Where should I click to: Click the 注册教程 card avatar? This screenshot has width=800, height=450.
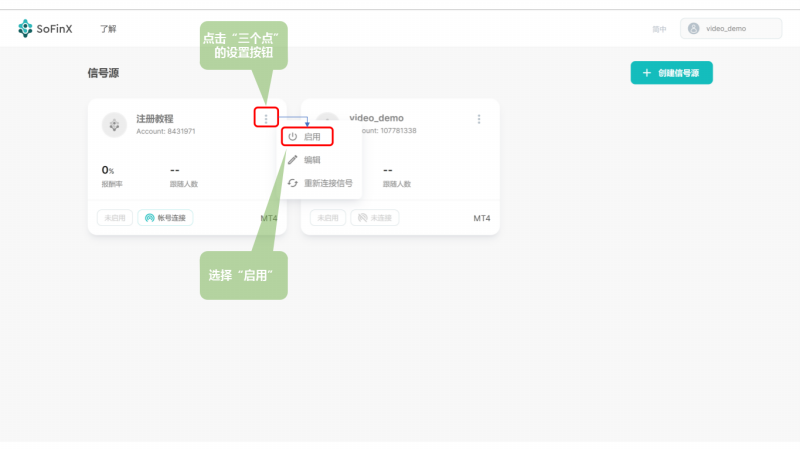pyautogui.click(x=114, y=124)
